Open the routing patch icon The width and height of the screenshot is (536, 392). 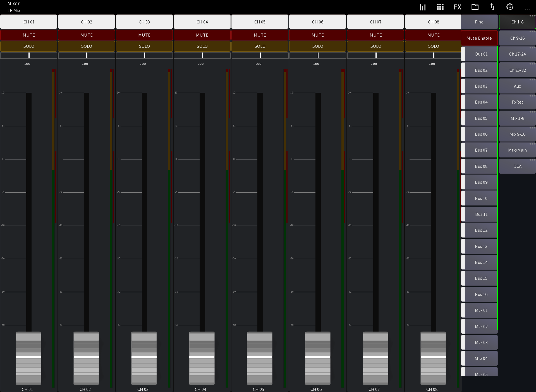click(492, 7)
